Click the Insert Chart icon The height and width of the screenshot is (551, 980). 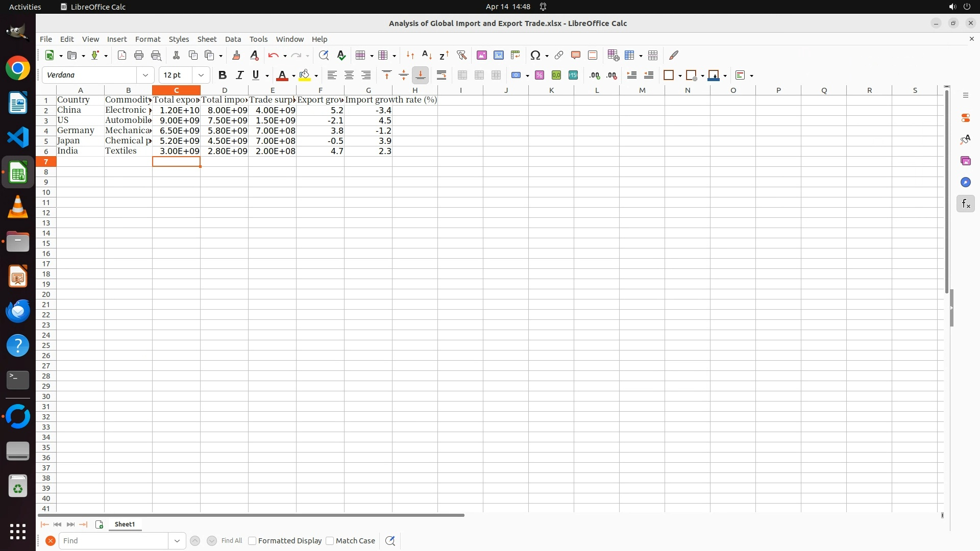[x=498, y=55]
